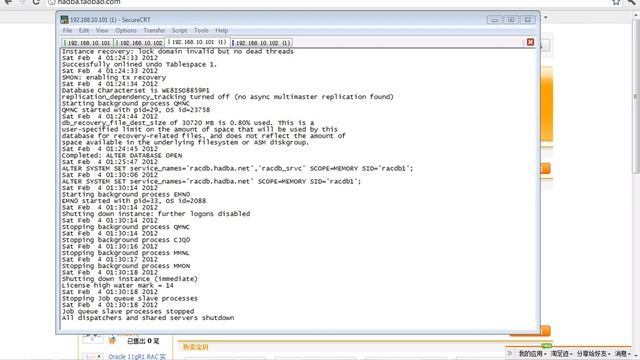Click the double-chevron expander in bottom toolbar
The image size is (640, 360).
[510, 353]
